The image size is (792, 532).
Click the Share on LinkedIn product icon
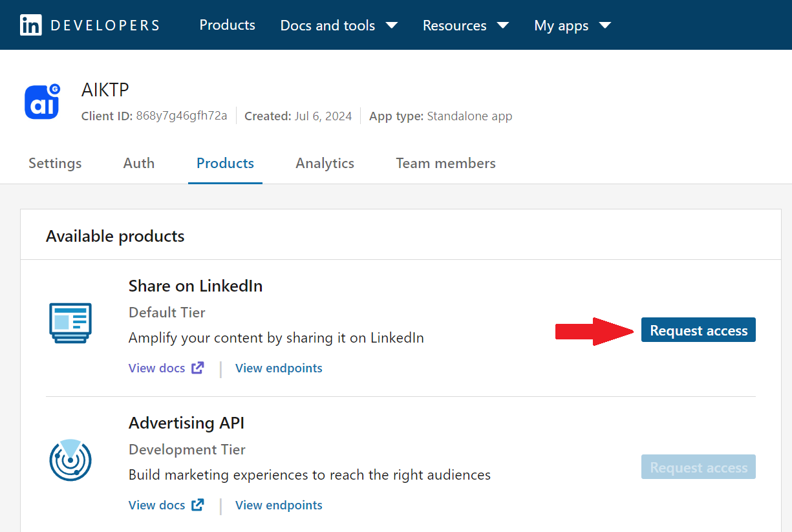[x=70, y=323]
